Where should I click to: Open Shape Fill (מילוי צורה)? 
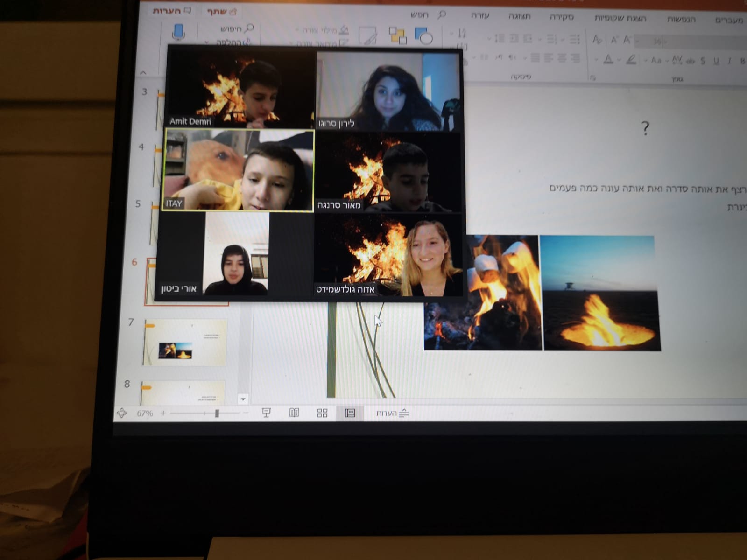click(x=323, y=31)
